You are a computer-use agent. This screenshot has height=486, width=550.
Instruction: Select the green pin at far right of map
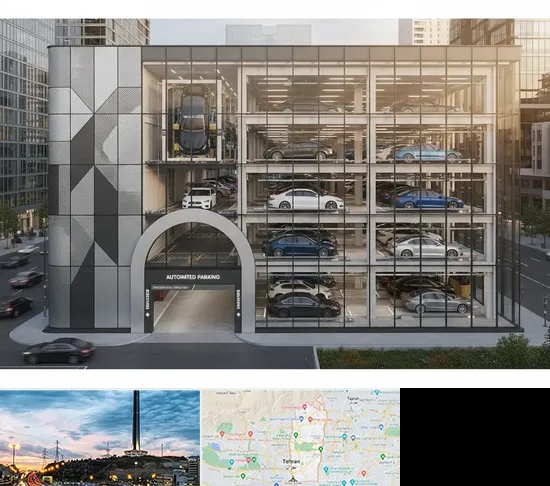pos(383,457)
